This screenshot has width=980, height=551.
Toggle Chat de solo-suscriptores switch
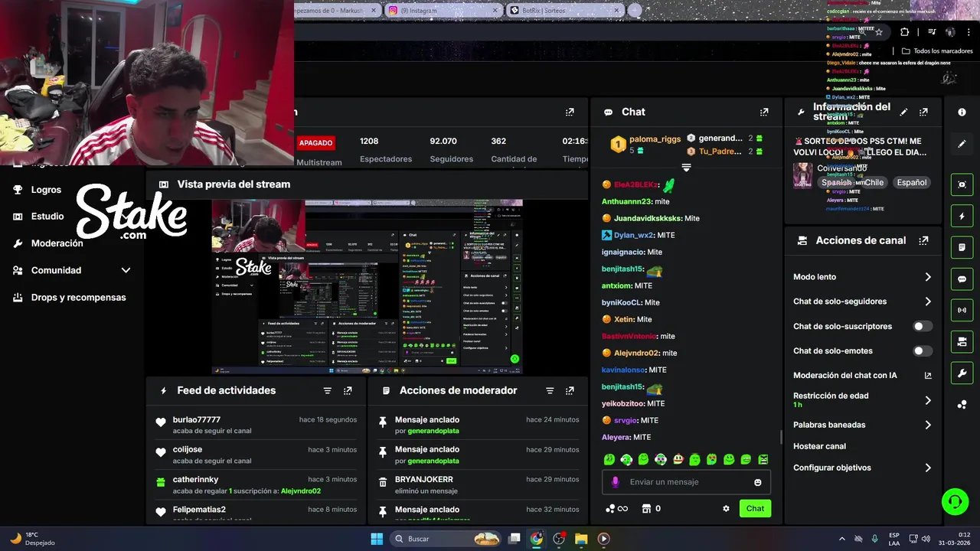pyautogui.click(x=923, y=326)
